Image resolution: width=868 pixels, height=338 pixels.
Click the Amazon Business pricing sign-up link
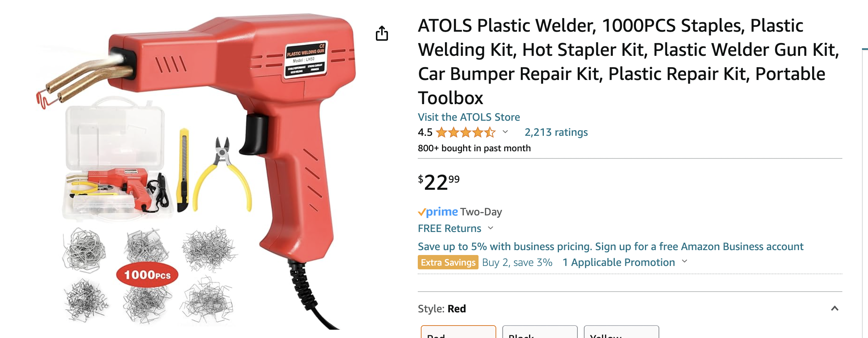(610, 246)
